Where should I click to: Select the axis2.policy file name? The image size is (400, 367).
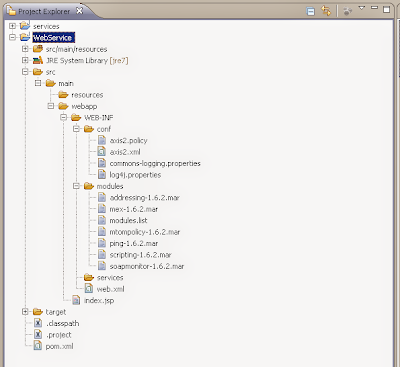point(128,140)
